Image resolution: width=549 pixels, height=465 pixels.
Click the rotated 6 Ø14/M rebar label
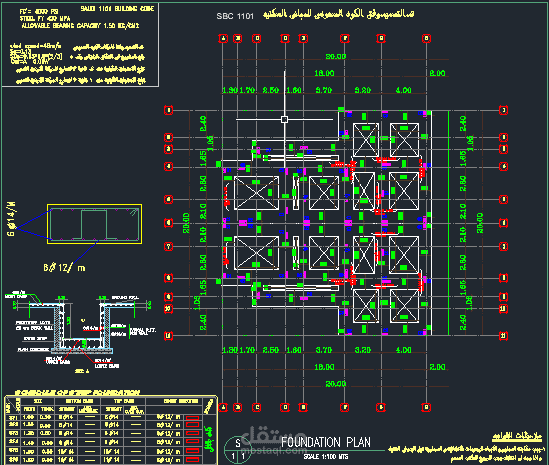coord(11,218)
